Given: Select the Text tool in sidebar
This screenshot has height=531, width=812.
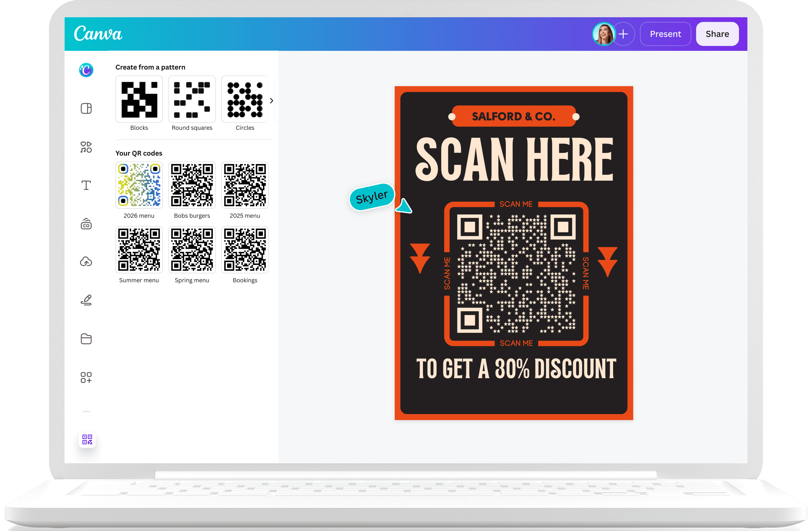Looking at the screenshot, I should [86, 185].
